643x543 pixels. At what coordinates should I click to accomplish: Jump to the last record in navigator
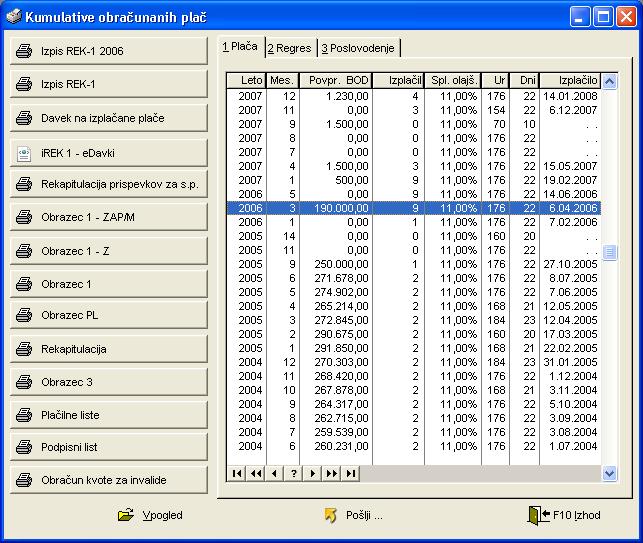point(351,473)
